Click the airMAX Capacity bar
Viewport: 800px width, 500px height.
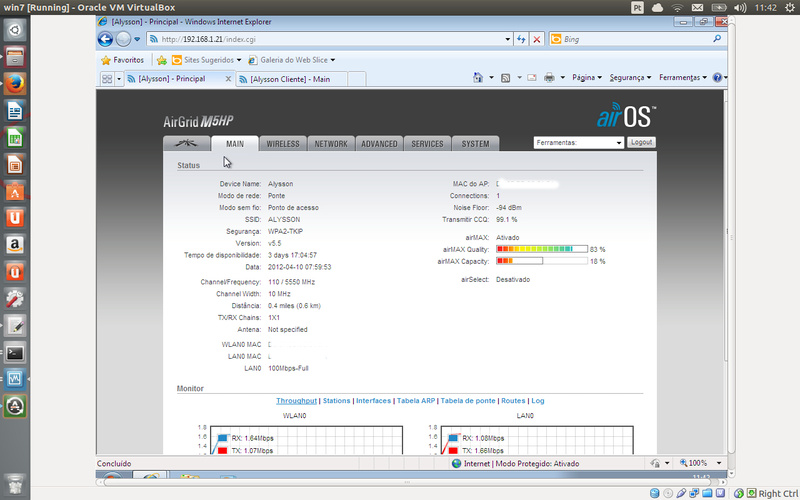coord(542,261)
